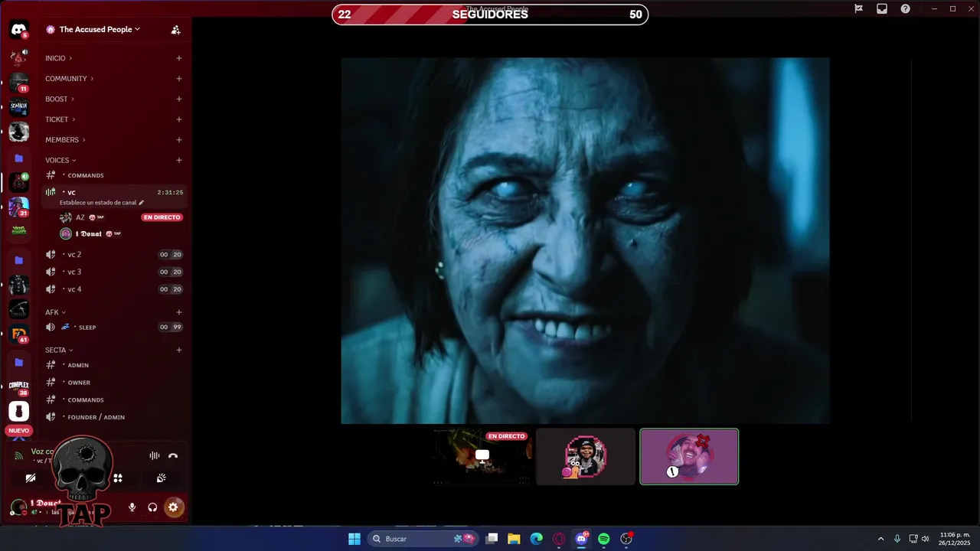Open Discord home direct messages icon
The height and width of the screenshot is (551, 980).
coord(18,30)
